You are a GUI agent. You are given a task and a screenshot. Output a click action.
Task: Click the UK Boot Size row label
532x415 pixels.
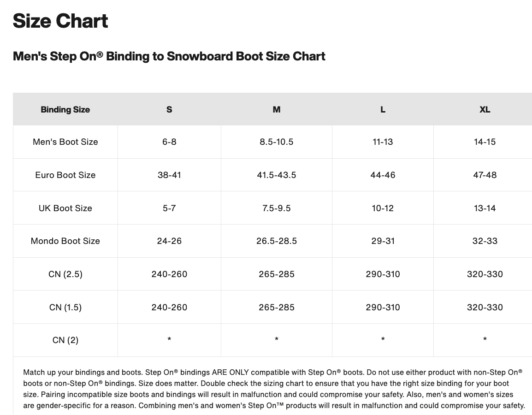65,208
